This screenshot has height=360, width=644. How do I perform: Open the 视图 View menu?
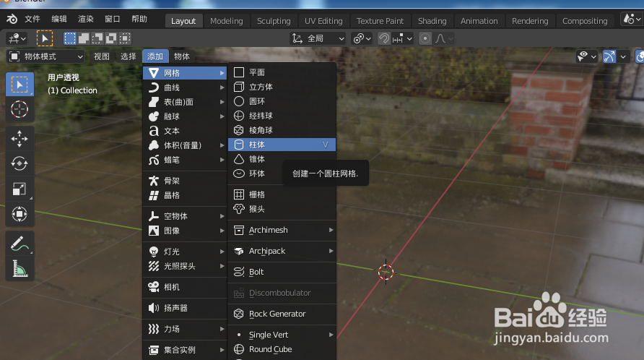(102, 56)
